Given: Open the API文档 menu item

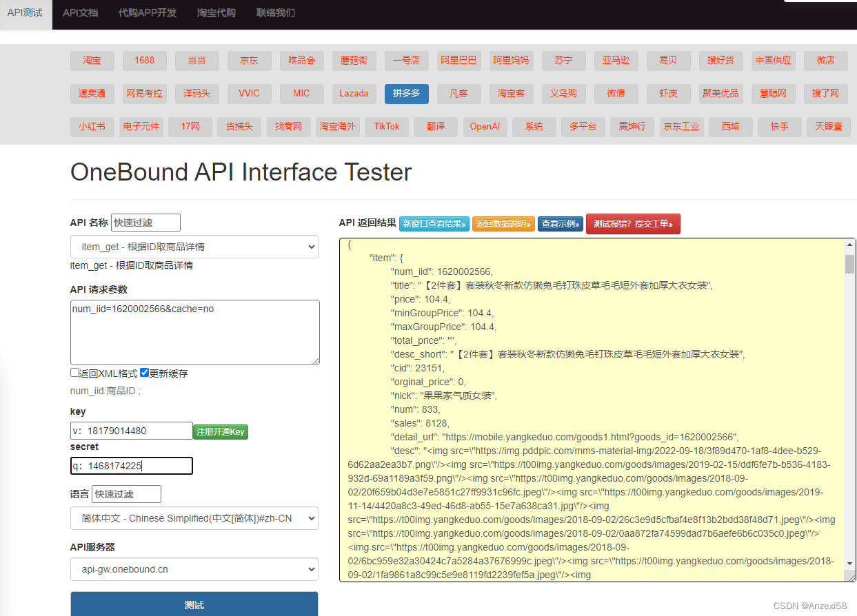Looking at the screenshot, I should tap(80, 13).
